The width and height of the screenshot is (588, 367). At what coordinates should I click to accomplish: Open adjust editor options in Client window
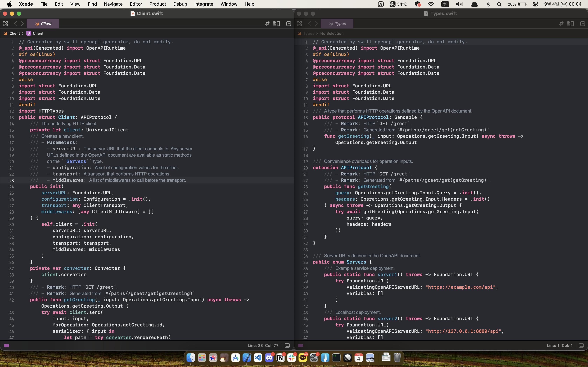(x=276, y=24)
